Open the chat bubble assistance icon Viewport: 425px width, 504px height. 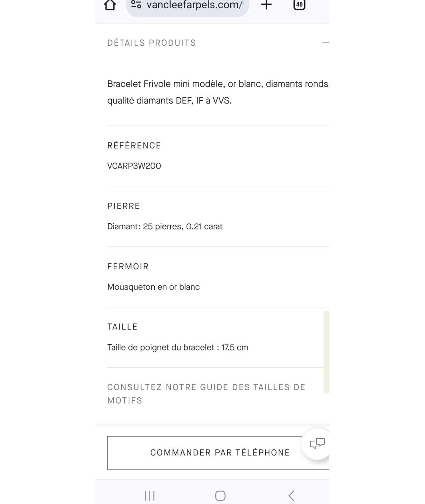[x=317, y=443]
